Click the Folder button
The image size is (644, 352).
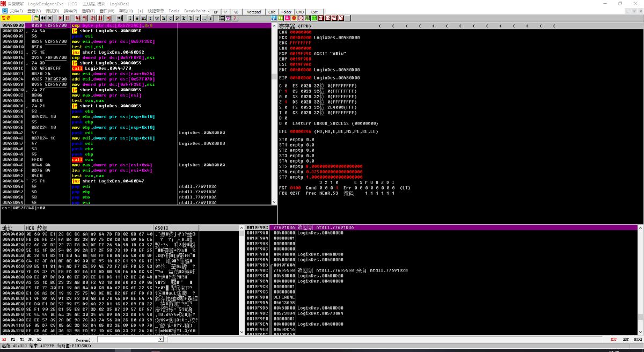point(287,12)
